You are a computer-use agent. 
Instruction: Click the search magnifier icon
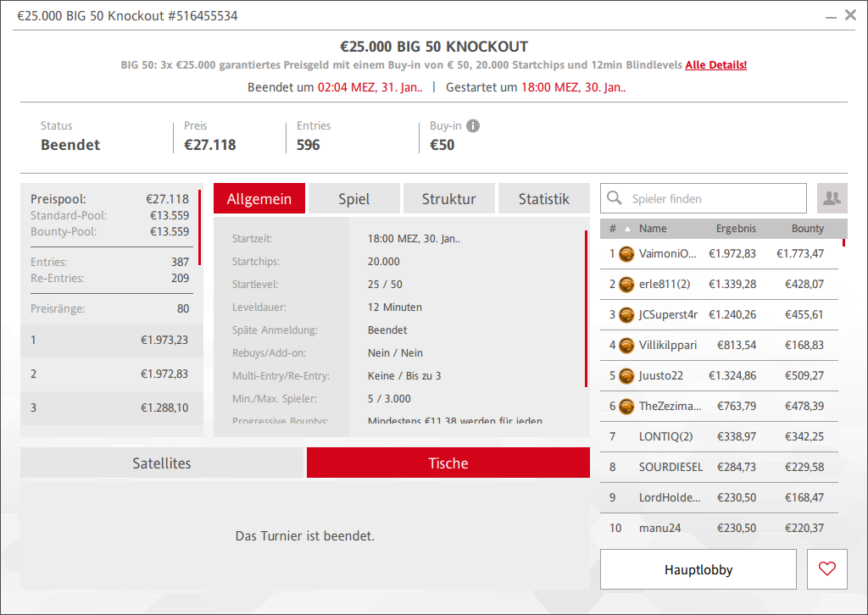pos(615,199)
